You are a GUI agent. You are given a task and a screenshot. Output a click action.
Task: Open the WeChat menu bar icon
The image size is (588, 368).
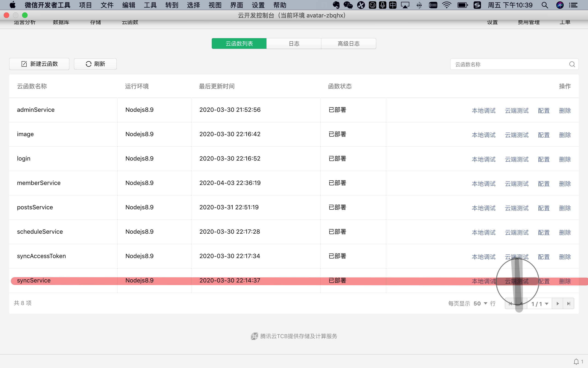point(348,5)
